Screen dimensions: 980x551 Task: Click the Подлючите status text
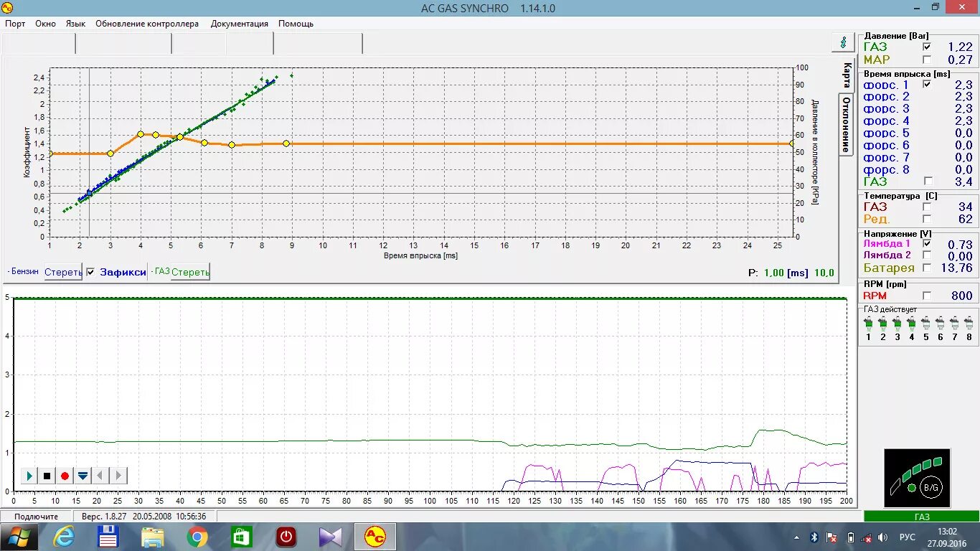click(37, 517)
